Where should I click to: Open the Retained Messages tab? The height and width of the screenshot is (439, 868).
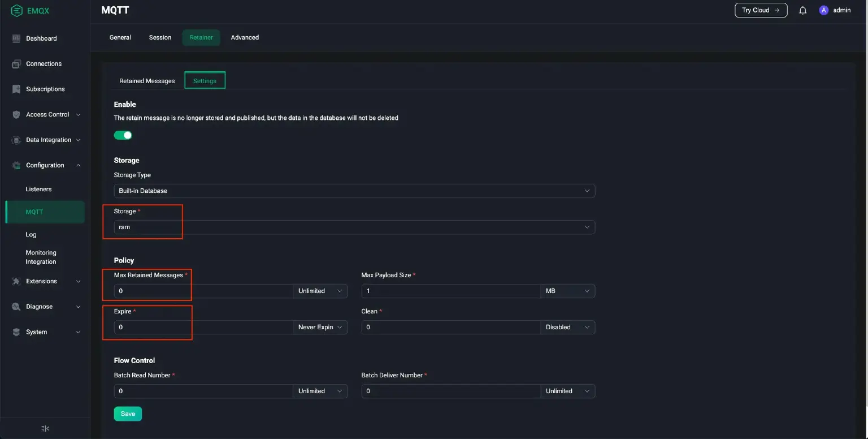(146, 80)
